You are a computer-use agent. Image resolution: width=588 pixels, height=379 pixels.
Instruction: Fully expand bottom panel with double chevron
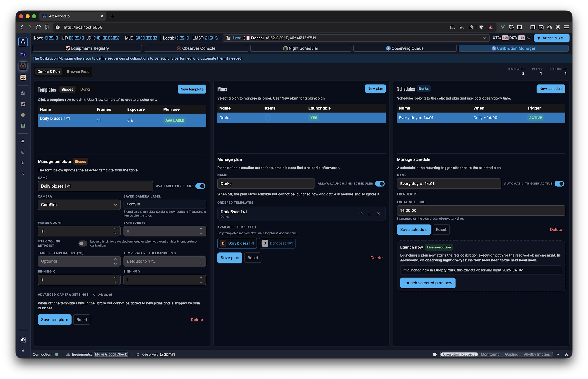(566, 354)
